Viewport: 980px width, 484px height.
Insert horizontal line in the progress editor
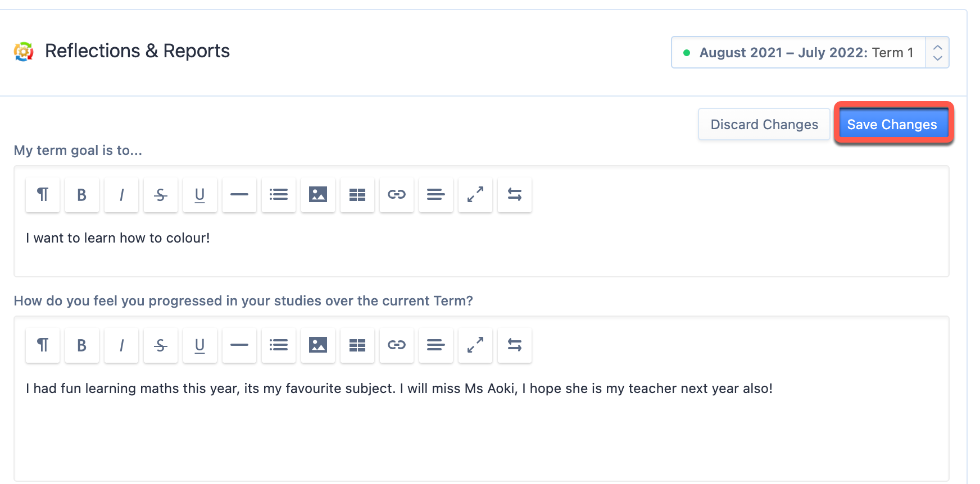(x=239, y=345)
